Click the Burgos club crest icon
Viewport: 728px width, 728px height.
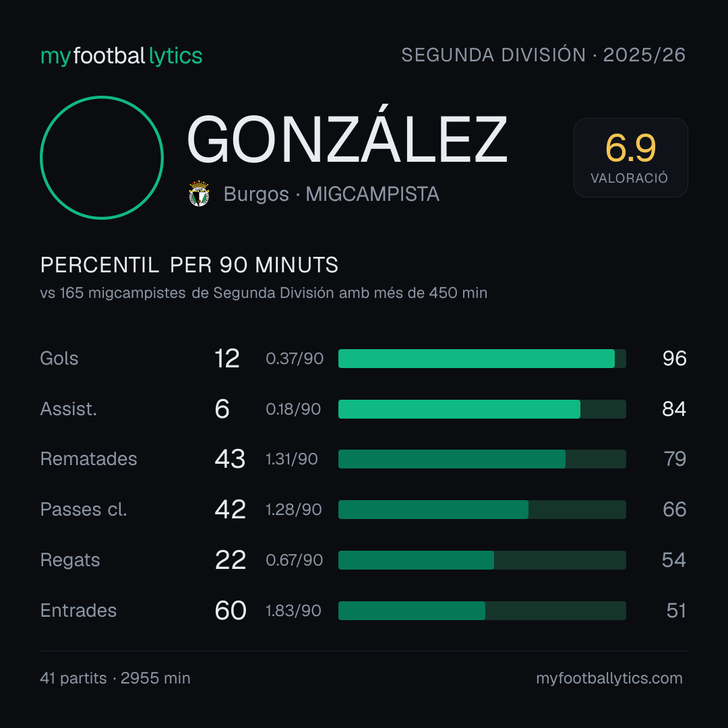pos(199,193)
